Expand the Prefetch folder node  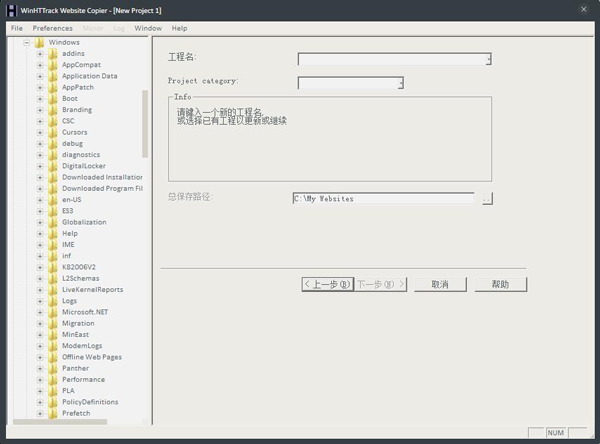pyautogui.click(x=40, y=413)
